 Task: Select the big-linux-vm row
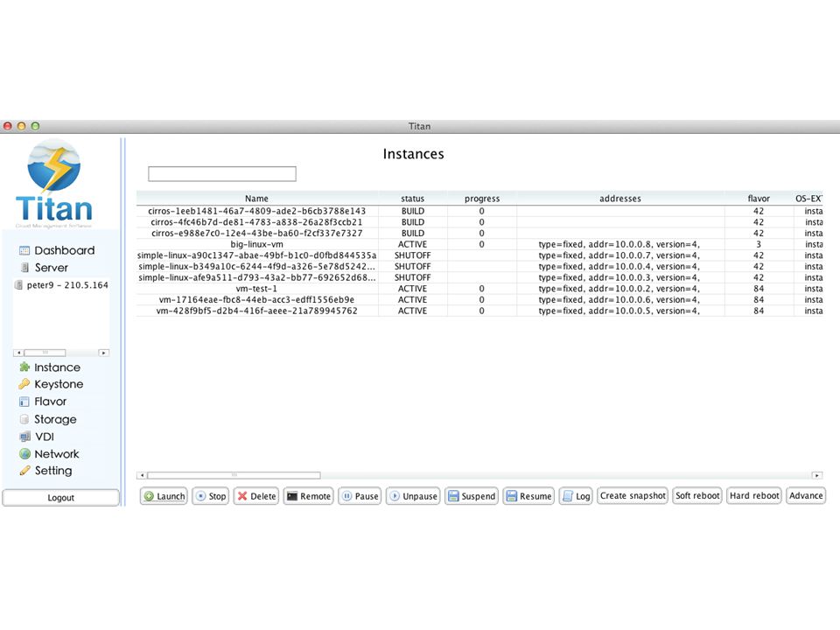click(x=479, y=244)
